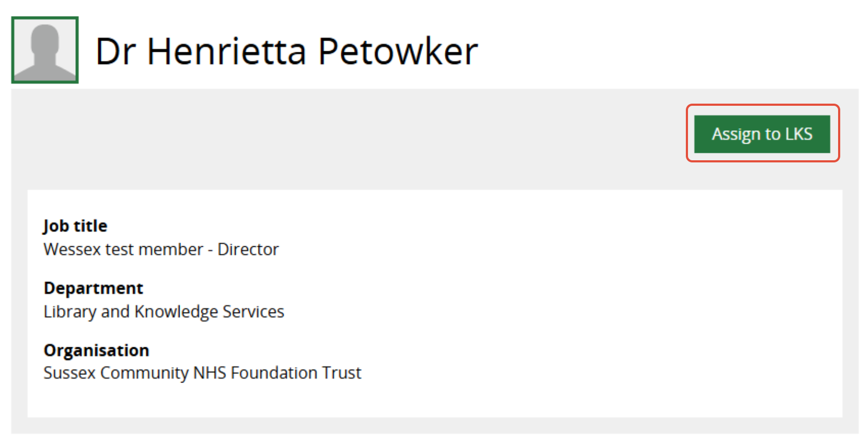Screen dimensions: 868x445
Task: Click the Department label
Action: coord(93,288)
